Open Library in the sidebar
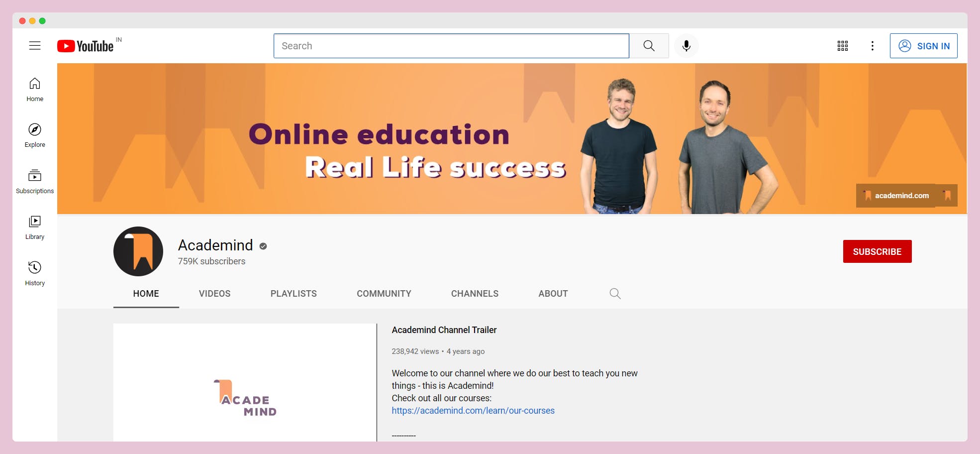Screen dimensions: 980x454 [x=35, y=227]
